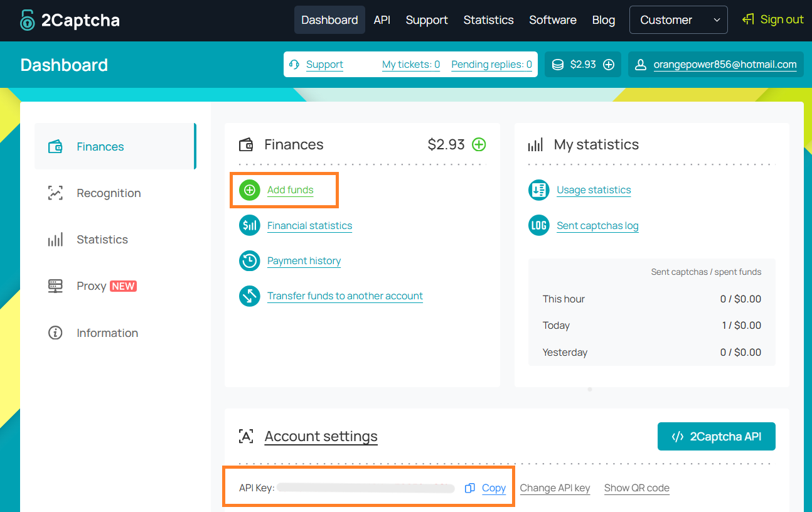Open the Payment history link
This screenshot has width=812, height=512.
pyautogui.click(x=304, y=261)
